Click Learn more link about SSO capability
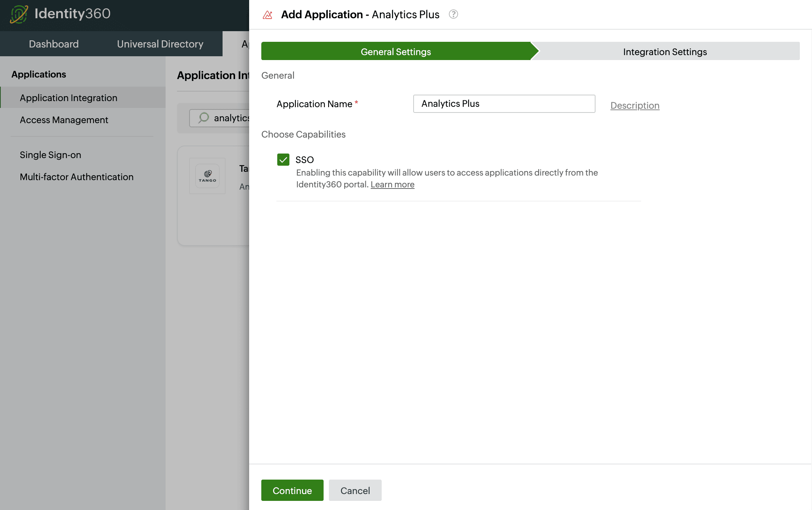This screenshot has height=510, width=812. (392, 184)
